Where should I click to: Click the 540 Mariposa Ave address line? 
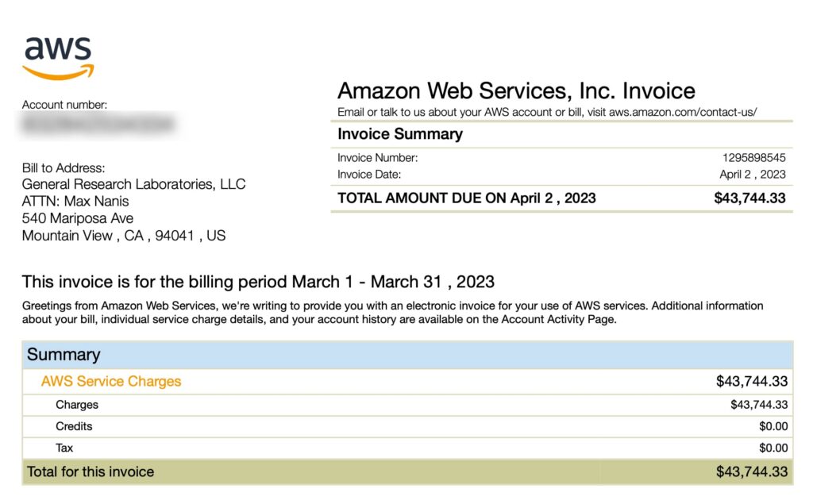[78, 218]
